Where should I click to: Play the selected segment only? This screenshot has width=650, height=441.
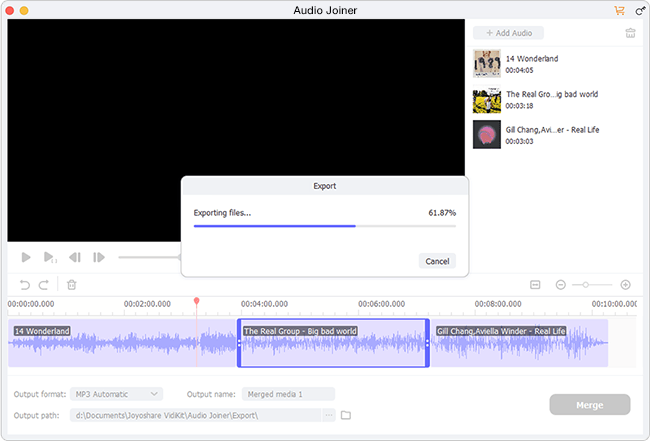tap(50, 257)
